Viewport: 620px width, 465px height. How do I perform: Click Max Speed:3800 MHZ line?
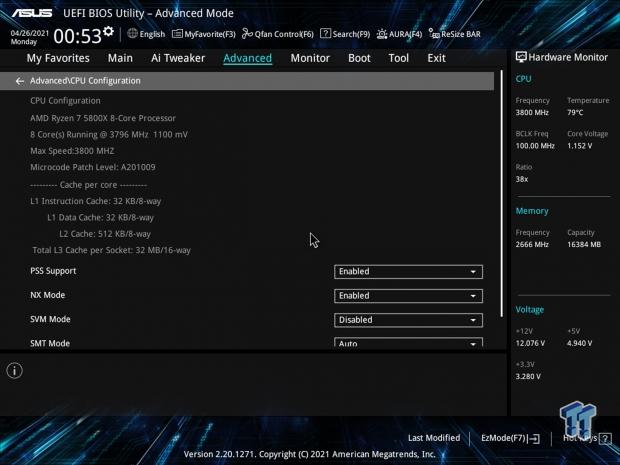[x=72, y=151]
